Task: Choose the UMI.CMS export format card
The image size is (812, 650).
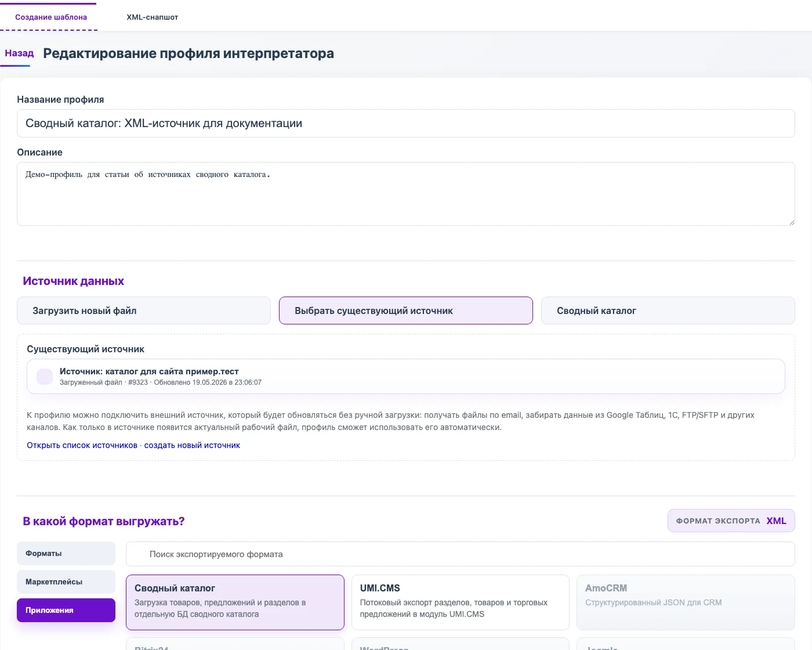Action: pyautogui.click(x=461, y=602)
